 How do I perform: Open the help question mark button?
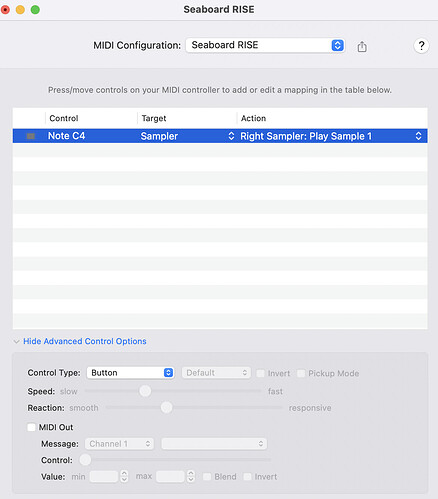pyautogui.click(x=421, y=46)
